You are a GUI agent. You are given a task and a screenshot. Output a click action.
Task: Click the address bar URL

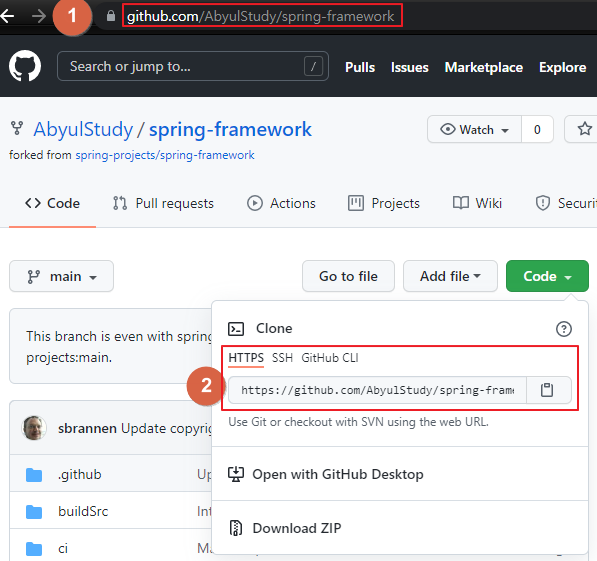pos(260,16)
